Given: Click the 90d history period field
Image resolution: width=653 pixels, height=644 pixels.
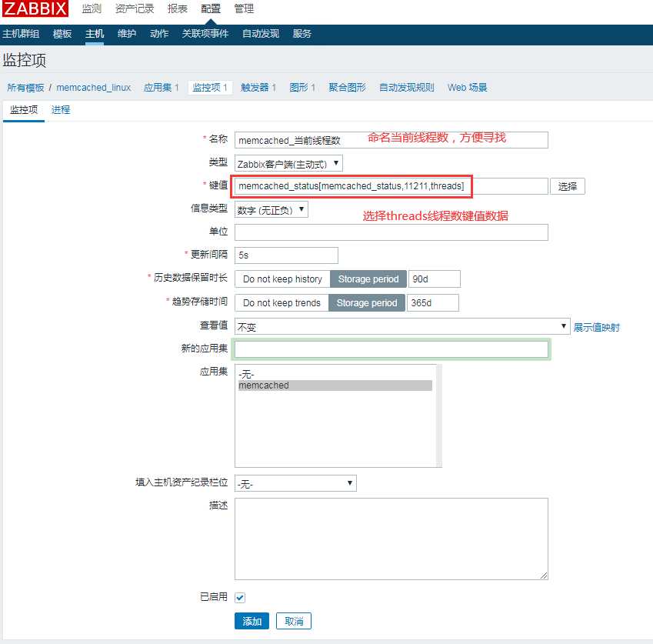Looking at the screenshot, I should point(434,279).
